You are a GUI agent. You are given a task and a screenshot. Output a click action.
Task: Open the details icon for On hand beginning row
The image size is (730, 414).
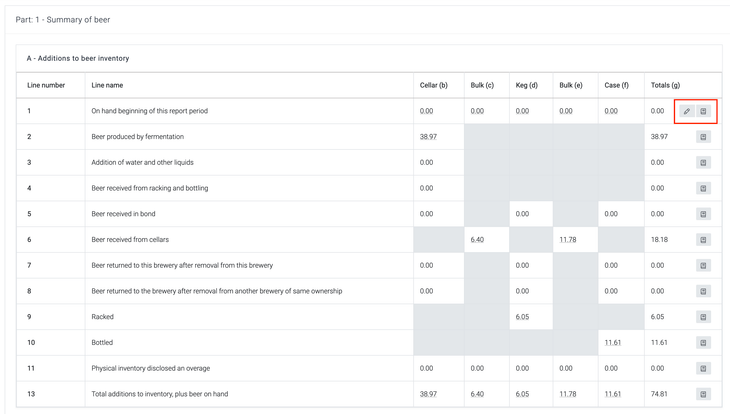tap(703, 111)
